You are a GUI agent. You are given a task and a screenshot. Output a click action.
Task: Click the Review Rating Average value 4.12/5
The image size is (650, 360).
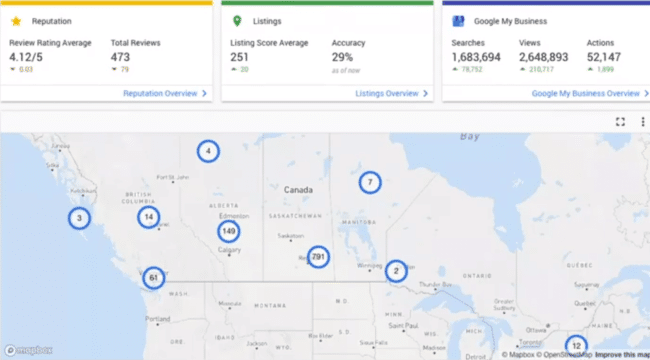[26, 57]
